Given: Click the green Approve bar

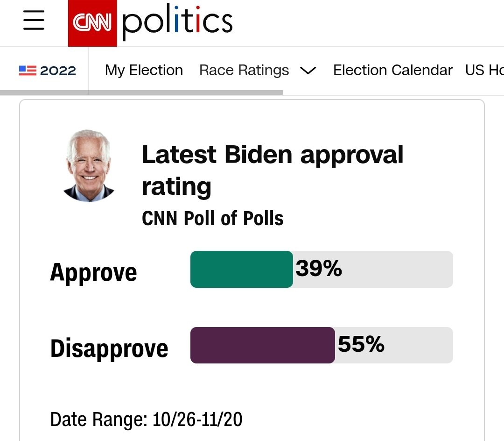Looking at the screenshot, I should (242, 269).
